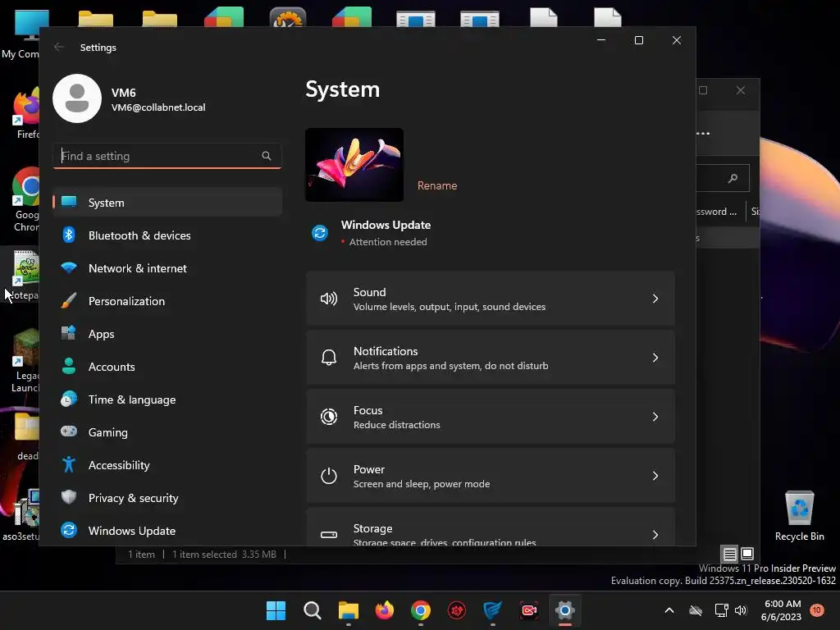Click the Focus timer icon
840x630 pixels.
pyautogui.click(x=328, y=417)
